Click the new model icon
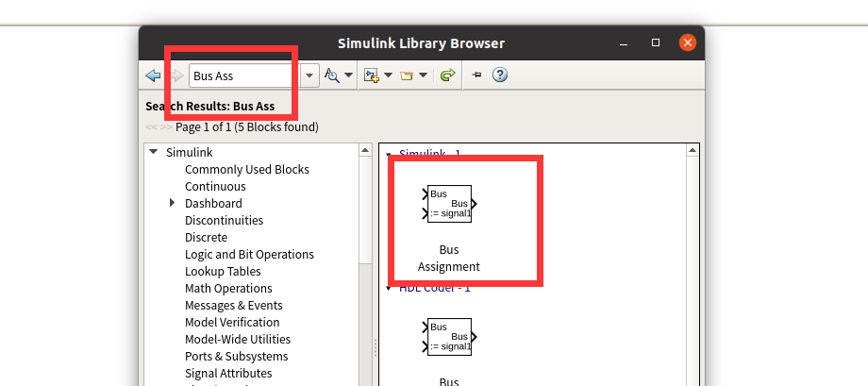 (x=372, y=76)
